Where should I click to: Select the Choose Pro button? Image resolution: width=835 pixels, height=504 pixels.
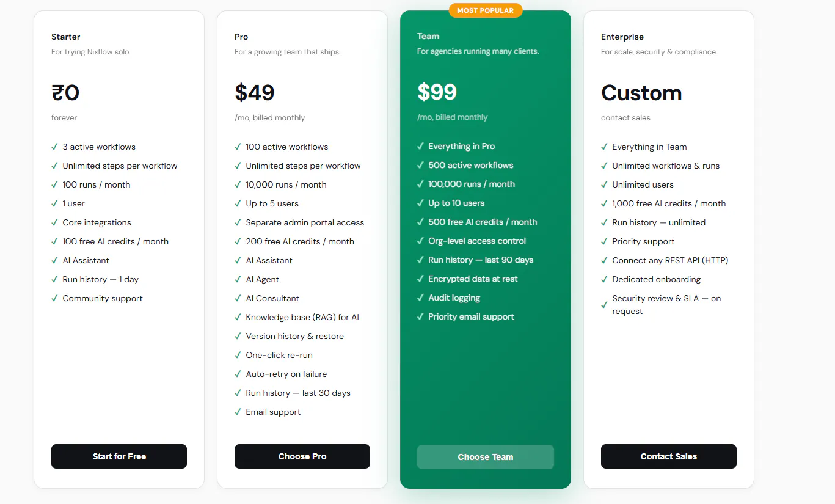pos(302,456)
